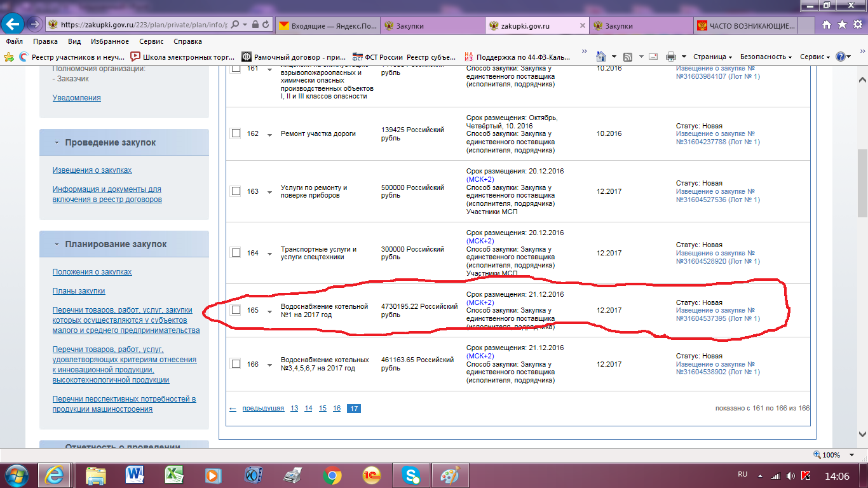Select the checkbox for row 166
Viewport: 868px width, 488px height.
tap(236, 364)
